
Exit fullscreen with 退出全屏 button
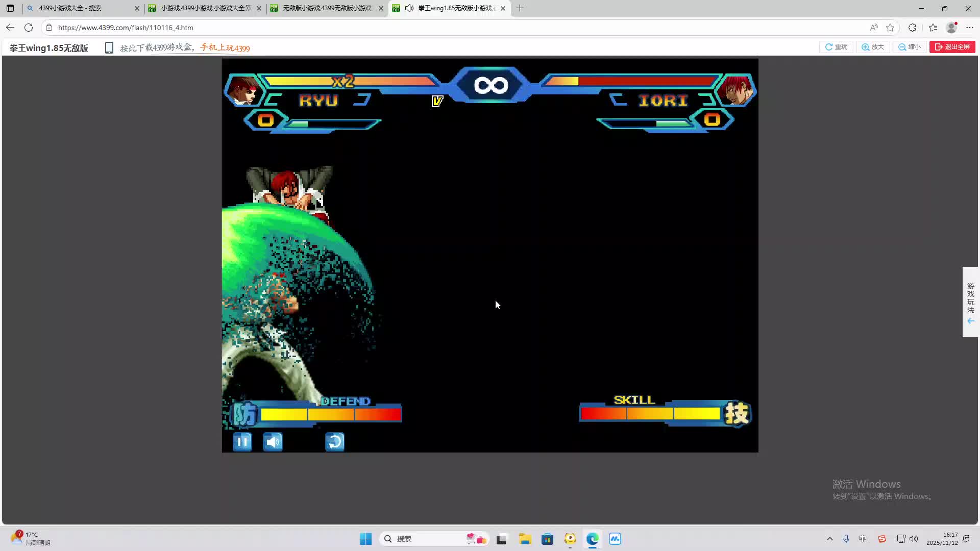click(x=952, y=47)
